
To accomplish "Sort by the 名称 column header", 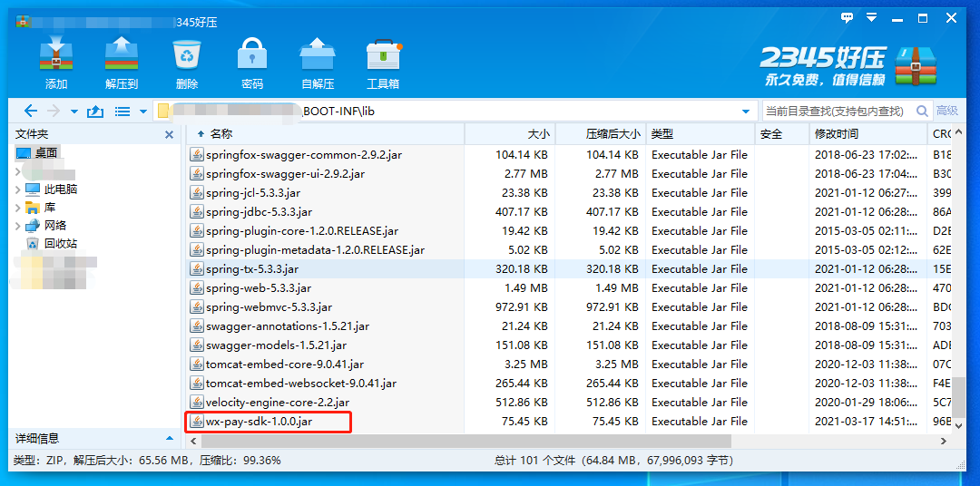I will coord(221,133).
